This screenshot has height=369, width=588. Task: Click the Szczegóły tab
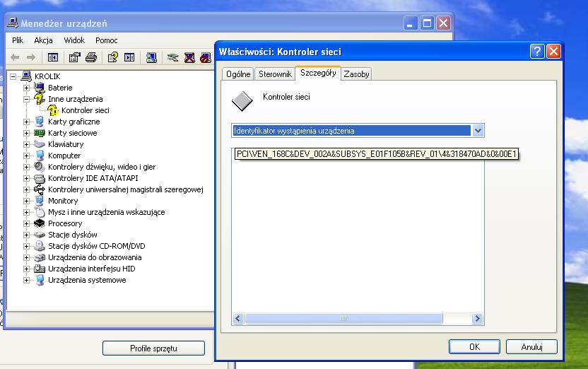point(318,73)
